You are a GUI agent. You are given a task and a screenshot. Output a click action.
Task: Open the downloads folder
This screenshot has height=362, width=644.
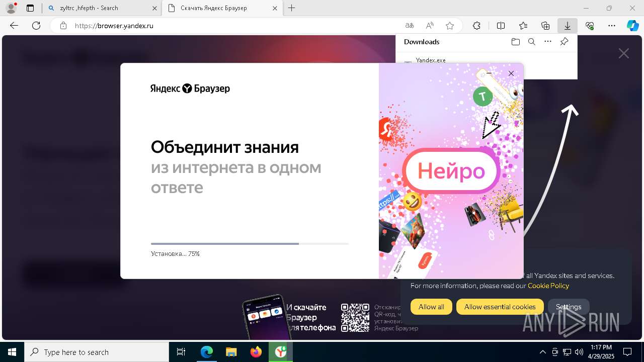pos(515,42)
